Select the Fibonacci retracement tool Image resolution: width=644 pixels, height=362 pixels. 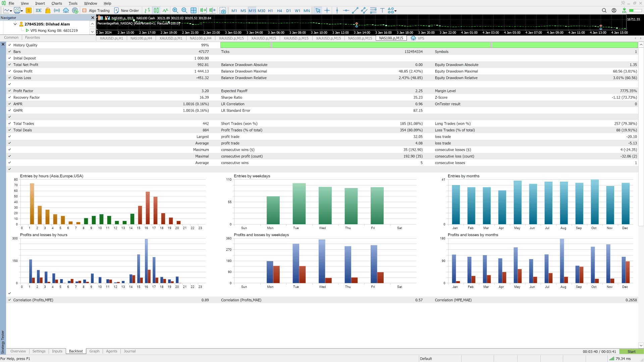[373, 10]
